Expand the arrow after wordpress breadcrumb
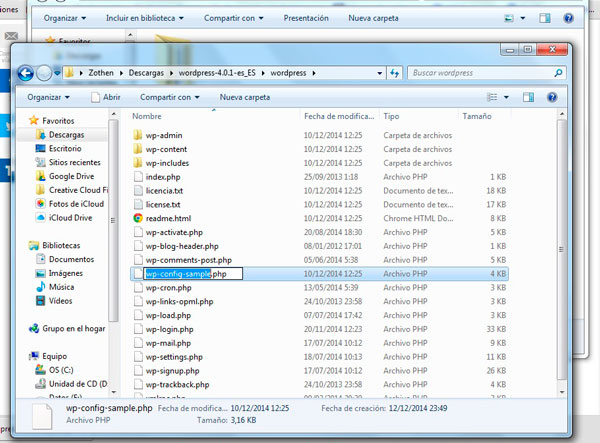Viewport: 600px width, 443px height. [314, 73]
